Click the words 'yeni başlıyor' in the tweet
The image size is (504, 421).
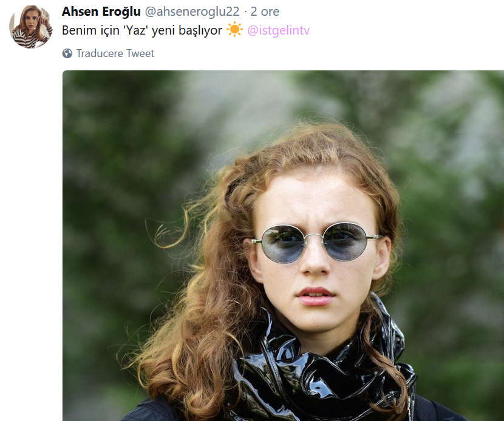(x=187, y=30)
